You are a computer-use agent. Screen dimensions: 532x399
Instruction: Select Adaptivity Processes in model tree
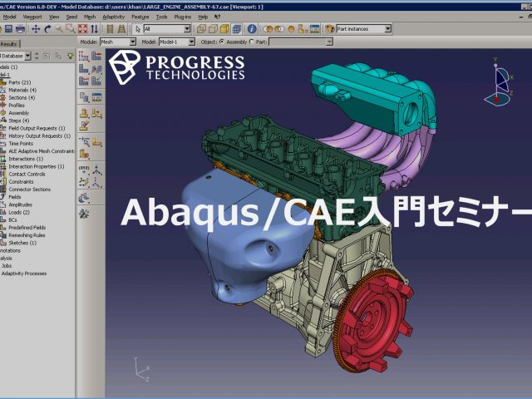coord(24,273)
